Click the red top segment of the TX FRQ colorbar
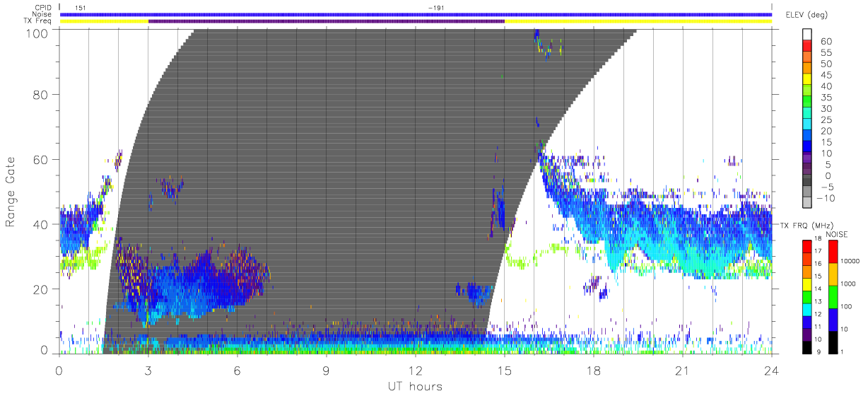This screenshot has height=401, width=868. 808,245
